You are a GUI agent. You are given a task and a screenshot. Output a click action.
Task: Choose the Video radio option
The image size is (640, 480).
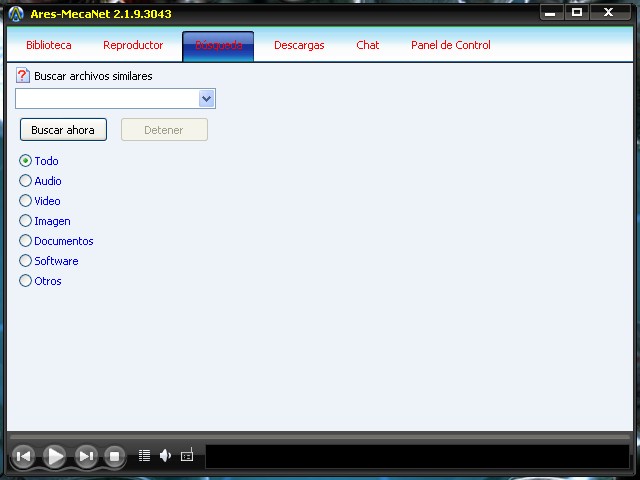[25, 201]
